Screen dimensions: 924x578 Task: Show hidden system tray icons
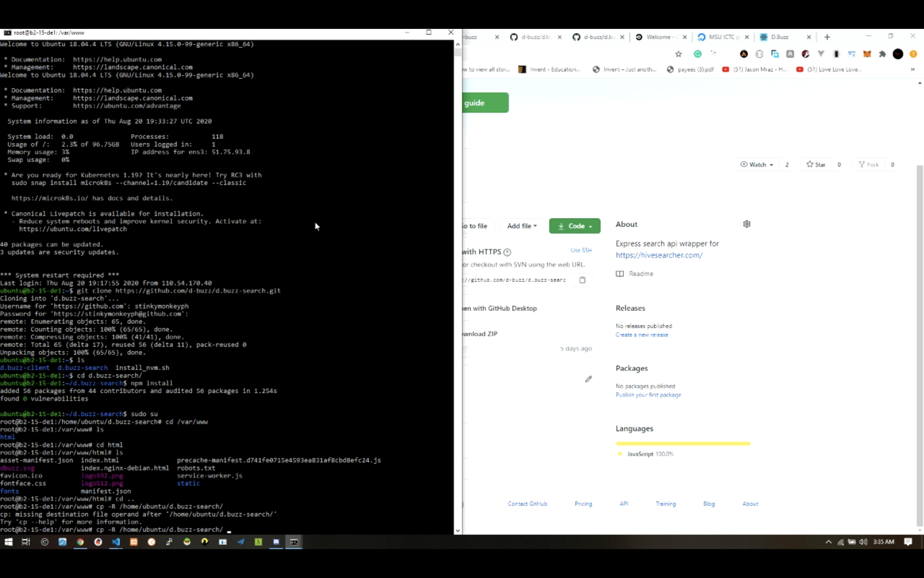(x=828, y=542)
